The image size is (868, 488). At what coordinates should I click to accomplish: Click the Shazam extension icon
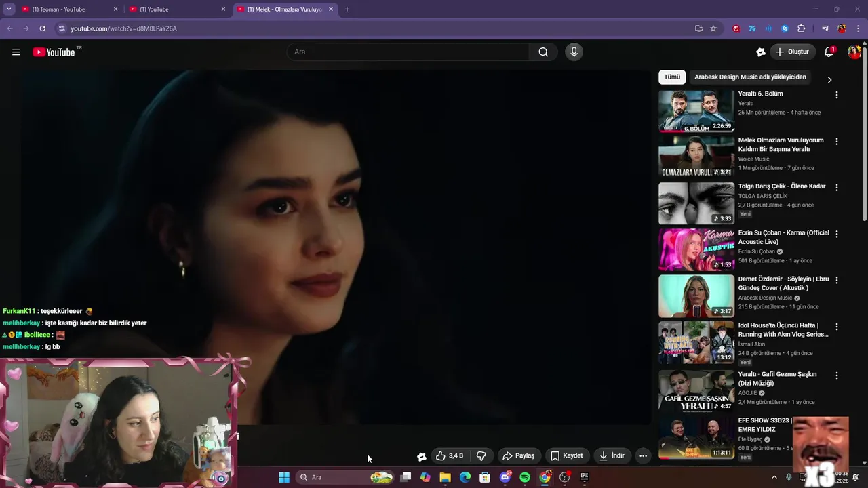click(785, 28)
